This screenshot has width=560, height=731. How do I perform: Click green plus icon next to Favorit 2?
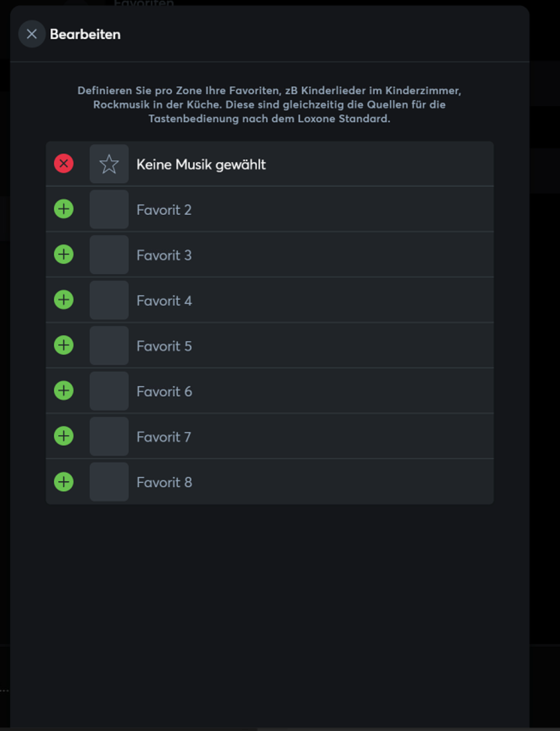coord(64,209)
